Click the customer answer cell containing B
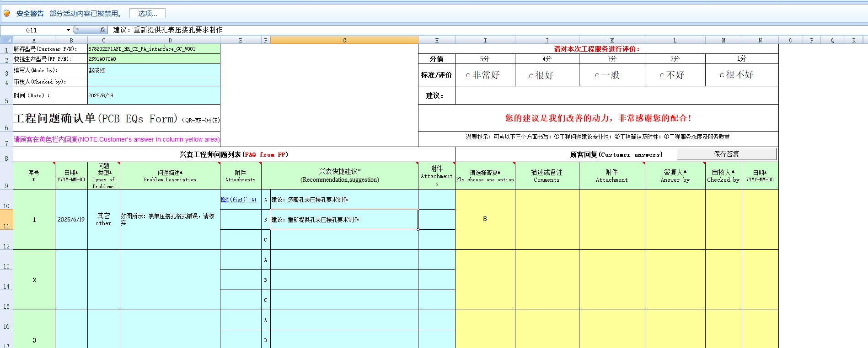The height and width of the screenshot is (348, 868). click(x=485, y=219)
